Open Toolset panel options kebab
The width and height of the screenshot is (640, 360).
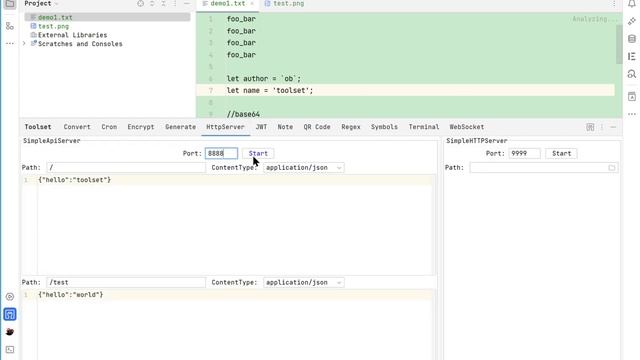[x=602, y=127]
